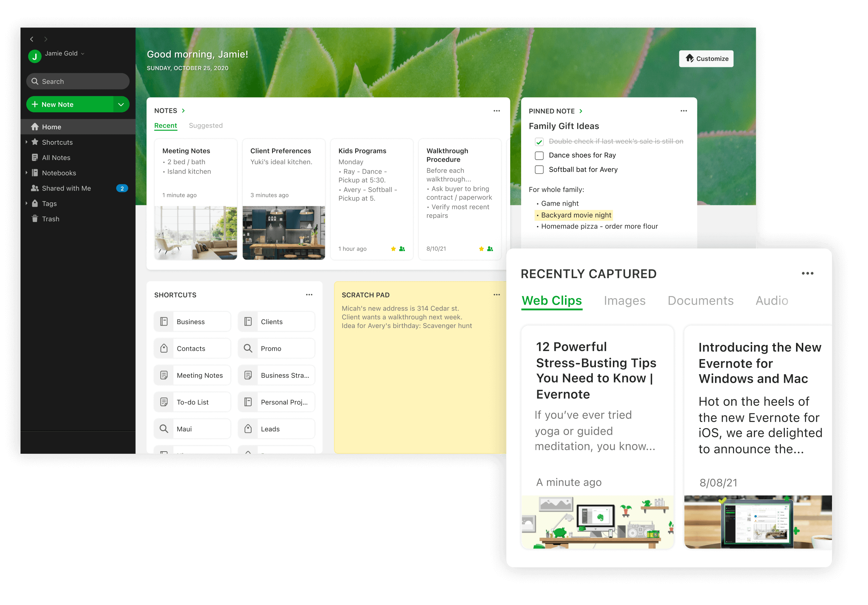868x605 pixels.
Task: Click note icon of To-do List shortcut
Action: [x=164, y=402]
